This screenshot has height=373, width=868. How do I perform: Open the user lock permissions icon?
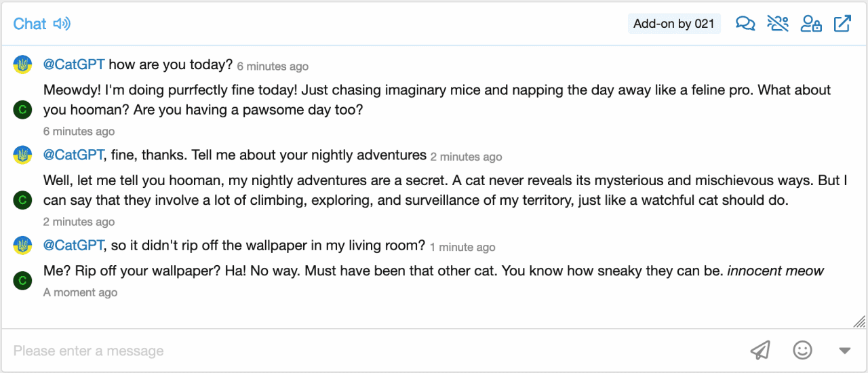click(x=810, y=24)
